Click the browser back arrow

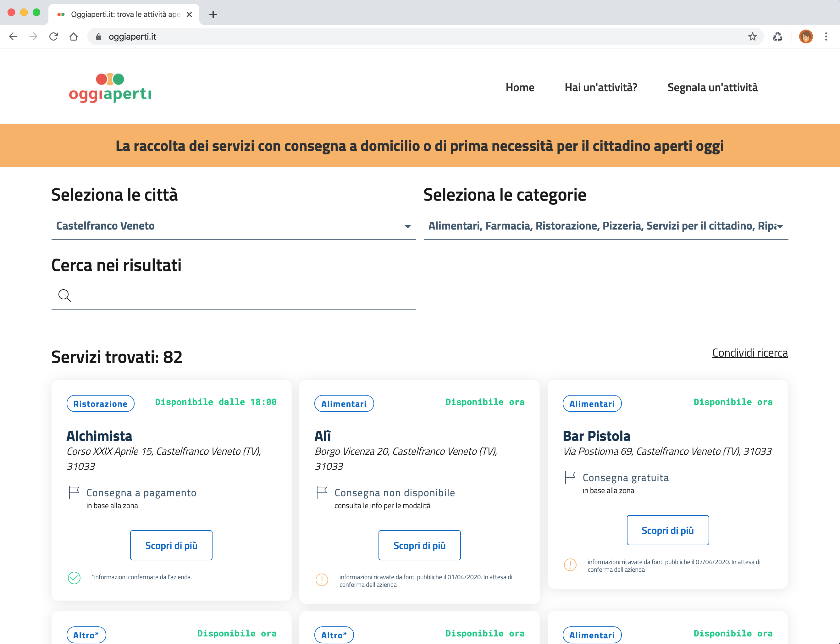coord(13,36)
